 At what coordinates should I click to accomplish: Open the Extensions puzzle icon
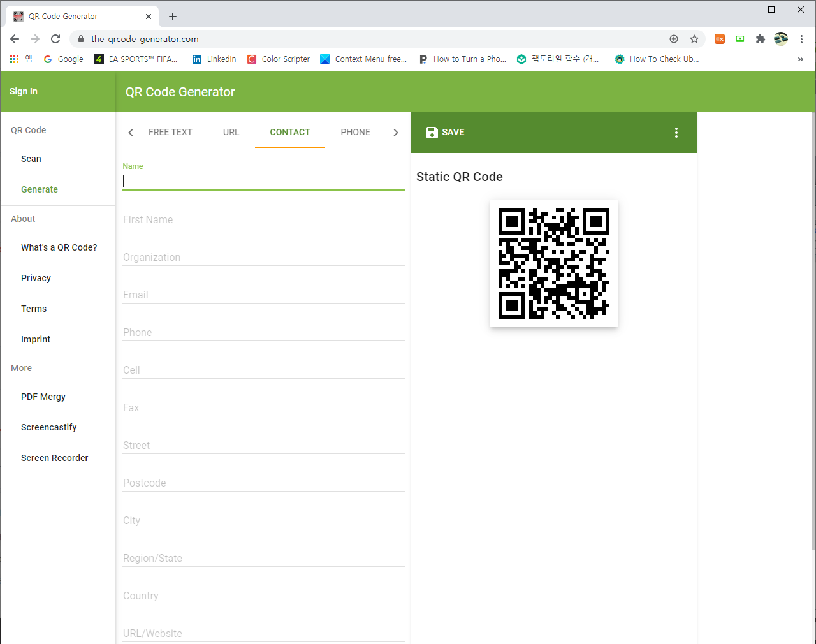[x=761, y=39]
